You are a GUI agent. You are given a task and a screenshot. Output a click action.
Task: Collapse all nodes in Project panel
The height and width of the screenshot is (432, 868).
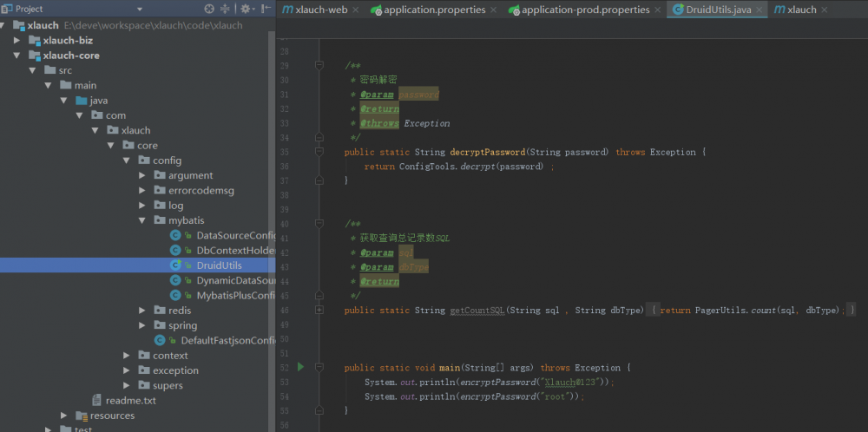click(225, 9)
